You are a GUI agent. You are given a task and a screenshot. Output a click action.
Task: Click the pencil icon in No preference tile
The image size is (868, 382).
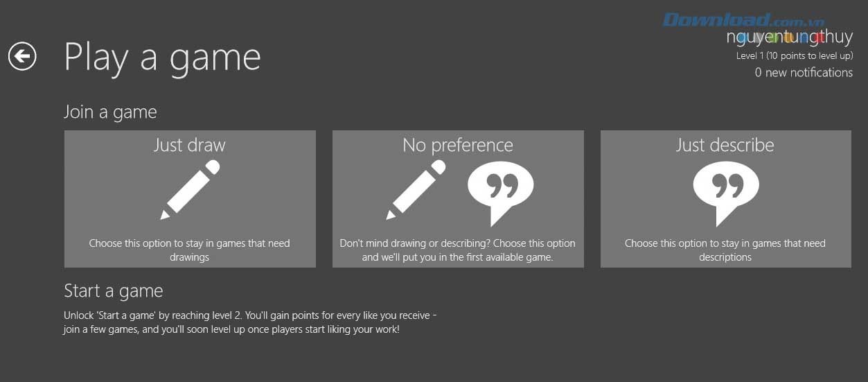point(416,190)
